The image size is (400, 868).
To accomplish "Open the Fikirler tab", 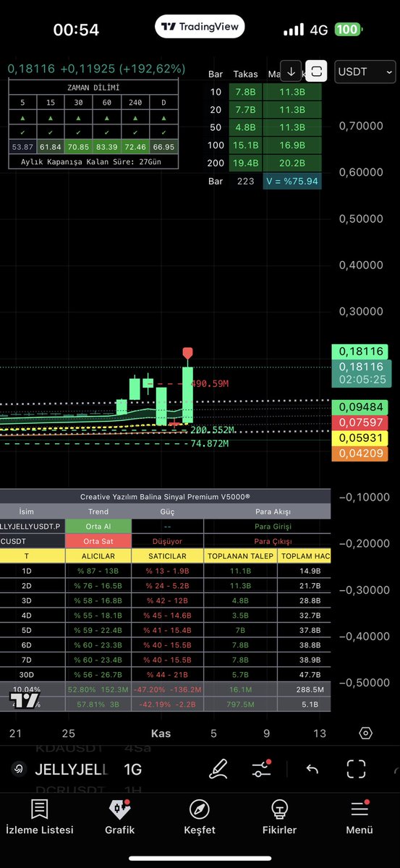I will point(279,817).
